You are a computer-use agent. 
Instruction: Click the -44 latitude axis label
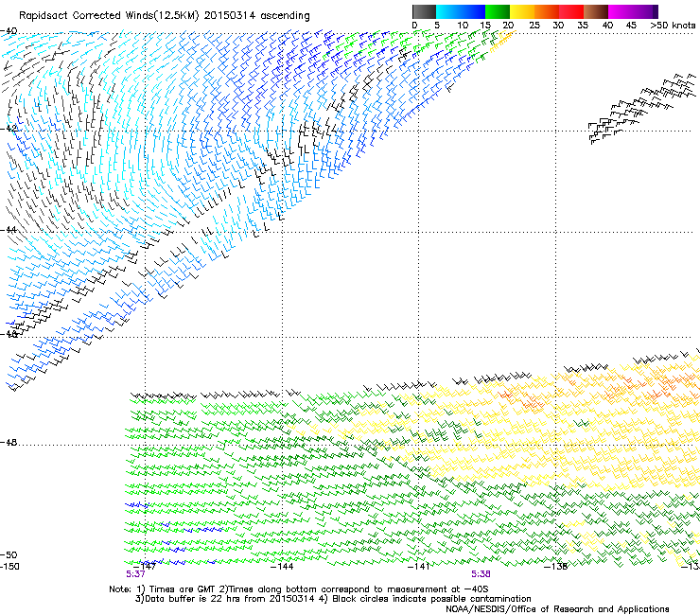[9, 230]
